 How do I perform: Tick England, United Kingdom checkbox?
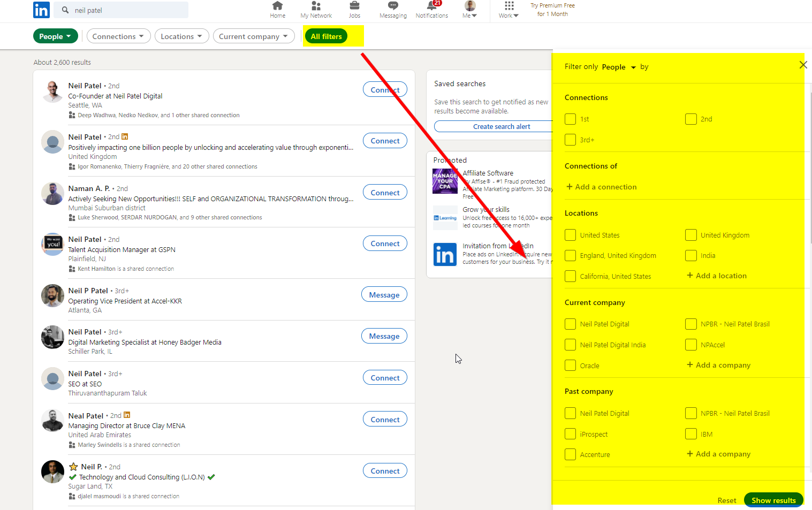point(570,255)
